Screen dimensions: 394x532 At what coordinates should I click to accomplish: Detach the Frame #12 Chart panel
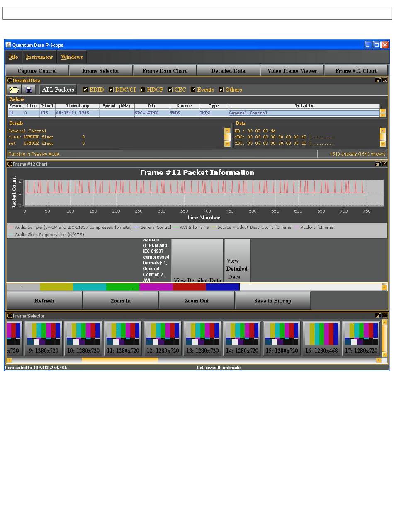click(x=378, y=164)
